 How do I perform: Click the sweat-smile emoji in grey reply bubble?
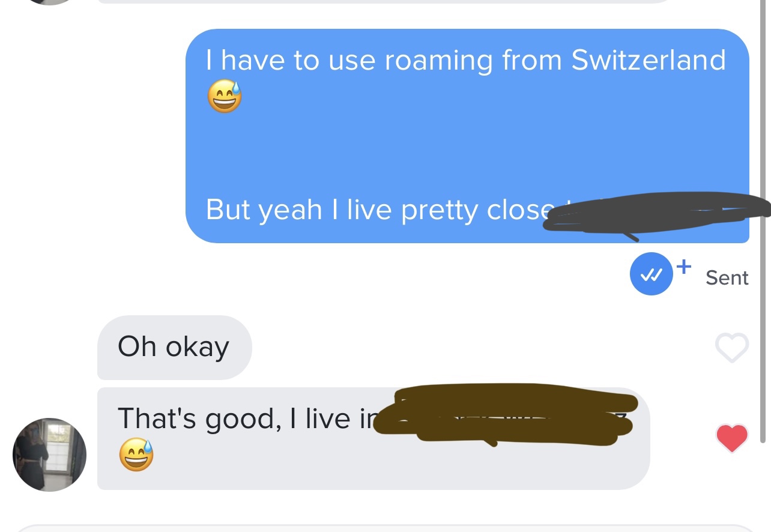pyautogui.click(x=136, y=455)
